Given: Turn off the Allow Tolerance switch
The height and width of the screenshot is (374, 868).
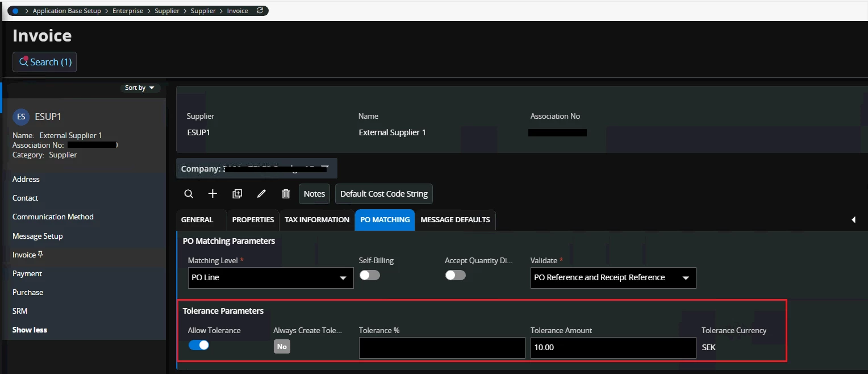Looking at the screenshot, I should [199, 345].
